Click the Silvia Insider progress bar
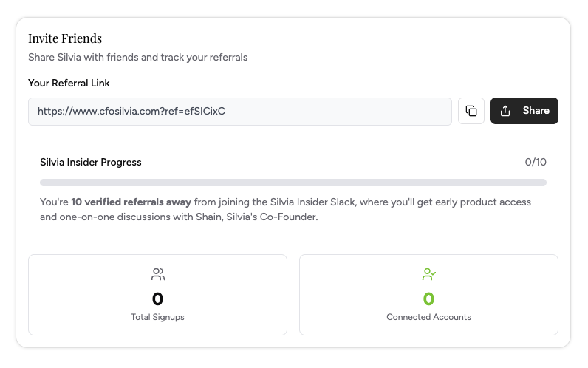588x368 pixels. [293, 183]
